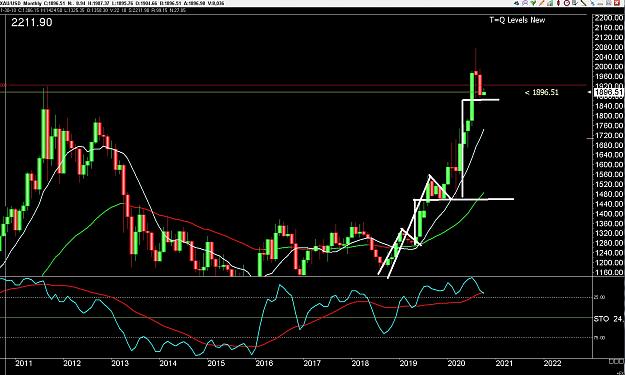Click the purple figure toolbar icon
Screen dimensions: 625x375
click(525, 3)
